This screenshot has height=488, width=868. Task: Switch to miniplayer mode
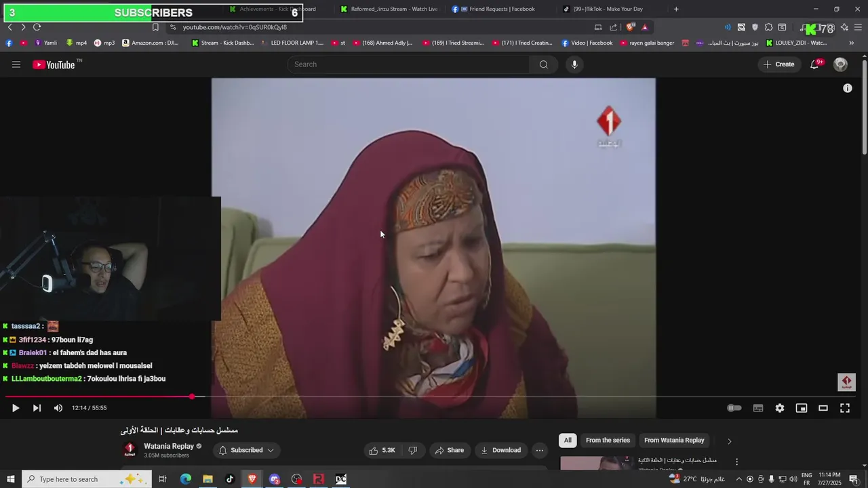802,408
